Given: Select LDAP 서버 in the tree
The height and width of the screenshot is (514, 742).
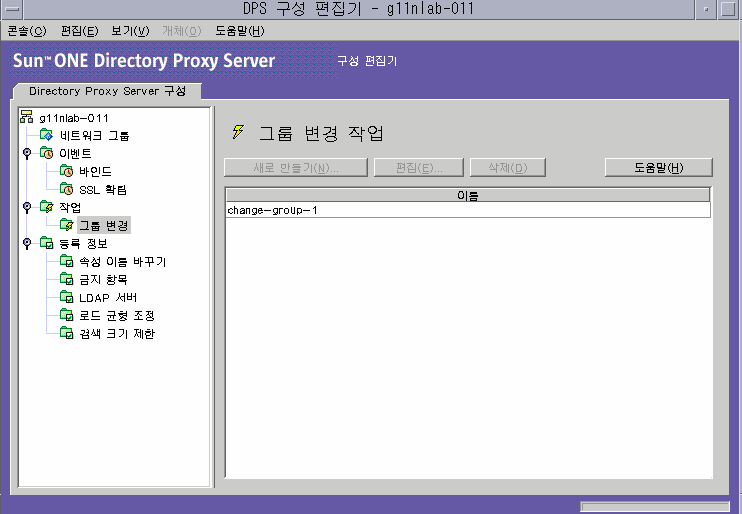Looking at the screenshot, I should (x=108, y=298).
